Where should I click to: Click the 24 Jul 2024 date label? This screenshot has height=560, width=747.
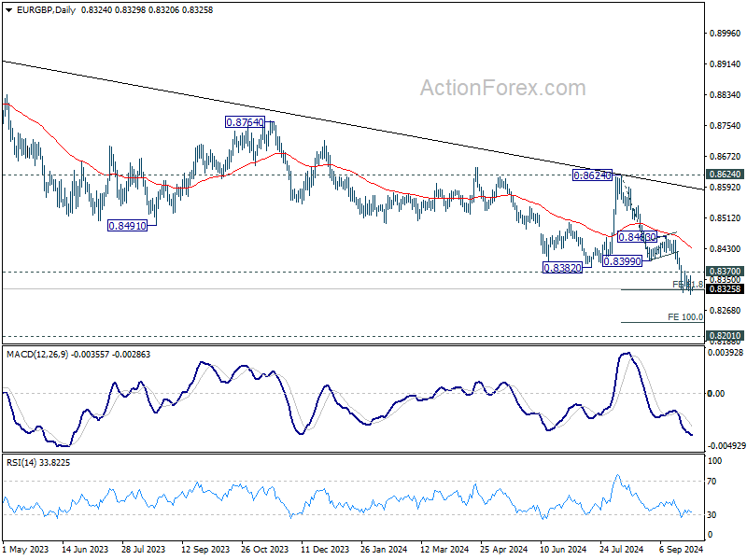click(x=622, y=549)
